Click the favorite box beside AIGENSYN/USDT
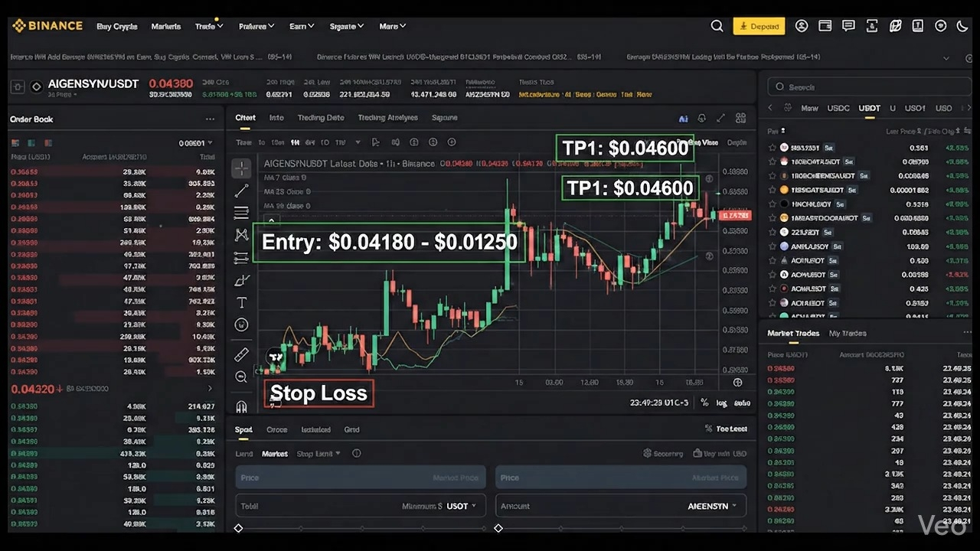This screenshot has width=980, height=551. (x=18, y=87)
